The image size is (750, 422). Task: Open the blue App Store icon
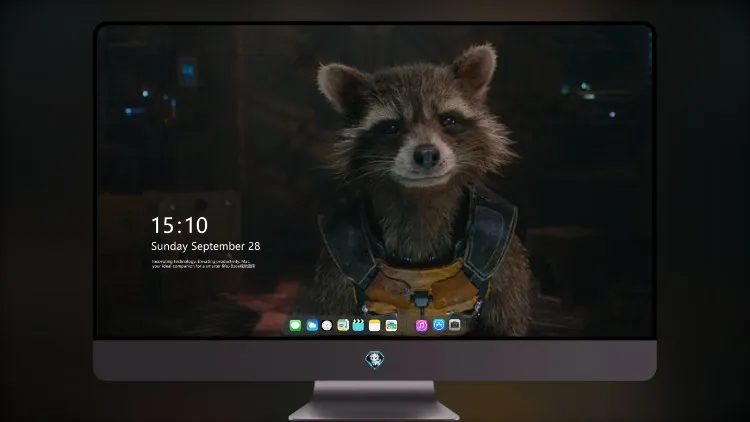click(439, 325)
